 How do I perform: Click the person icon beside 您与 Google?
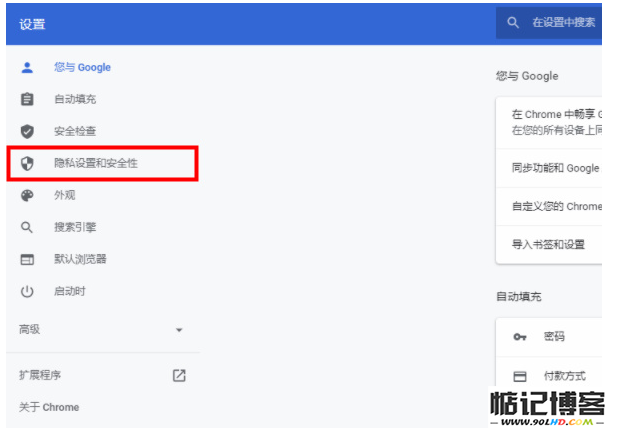[x=27, y=68]
